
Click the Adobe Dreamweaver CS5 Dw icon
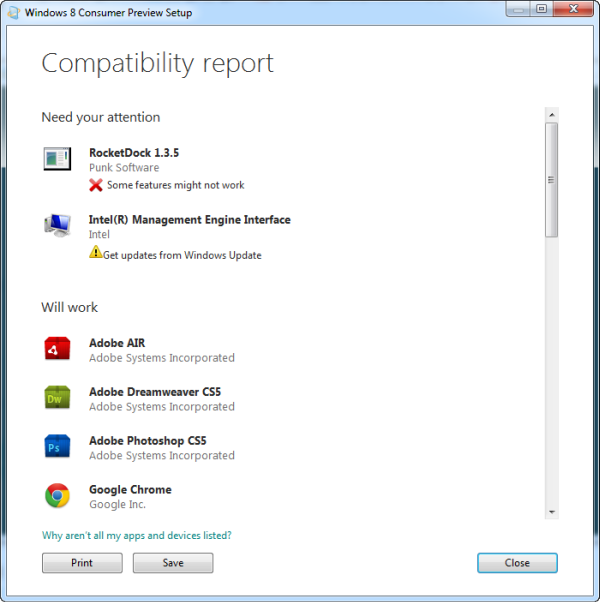coord(57,397)
